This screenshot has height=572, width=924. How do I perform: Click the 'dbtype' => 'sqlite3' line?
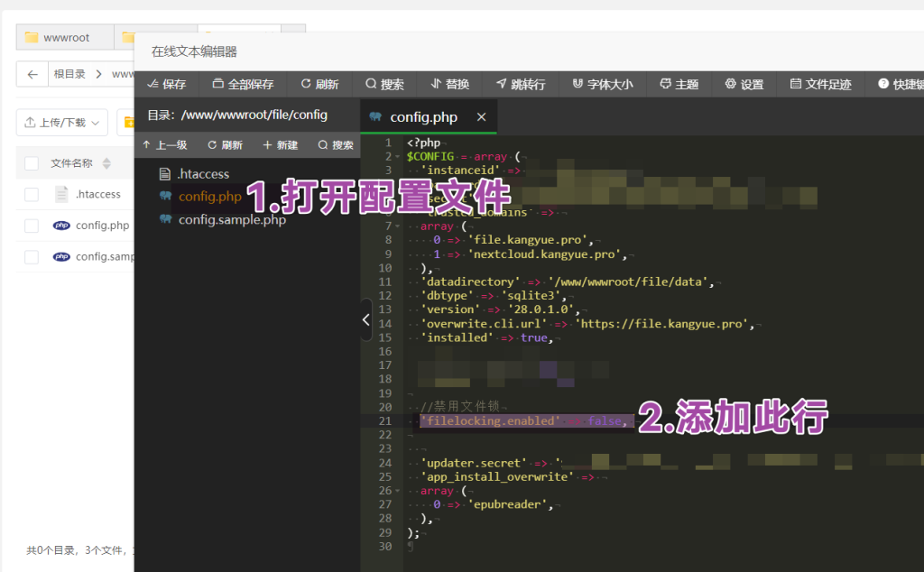tap(494, 296)
